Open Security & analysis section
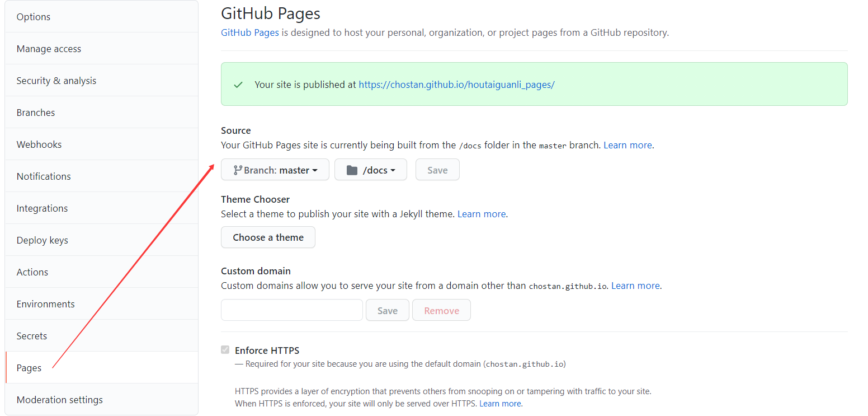 click(x=101, y=81)
